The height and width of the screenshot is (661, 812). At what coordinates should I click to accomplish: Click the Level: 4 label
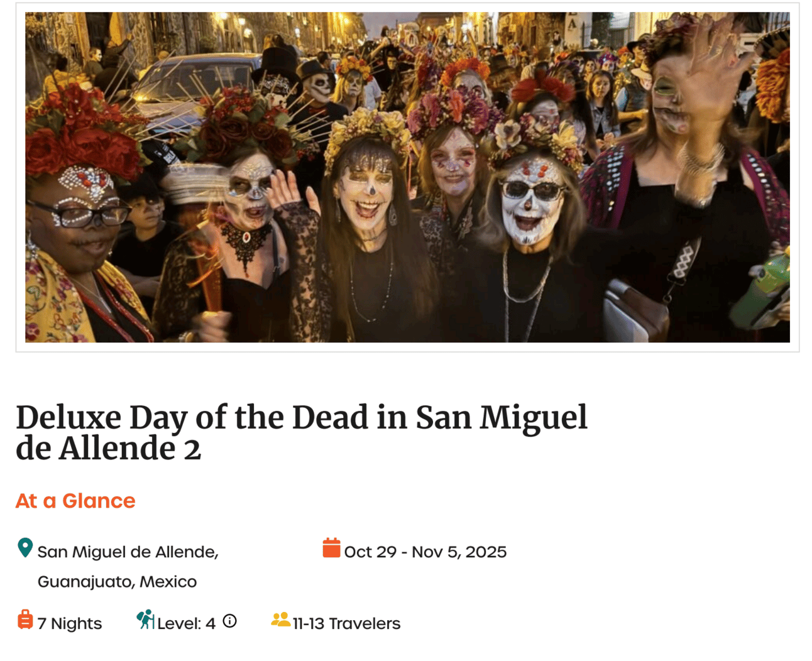187,623
